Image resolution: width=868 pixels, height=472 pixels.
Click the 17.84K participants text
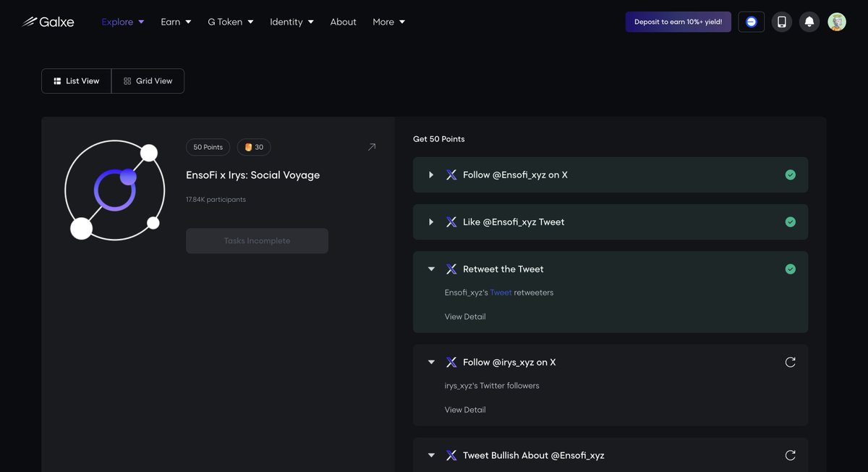tap(216, 199)
